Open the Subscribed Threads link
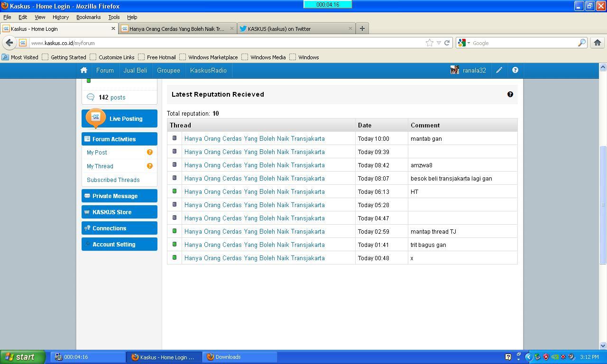 (x=113, y=180)
